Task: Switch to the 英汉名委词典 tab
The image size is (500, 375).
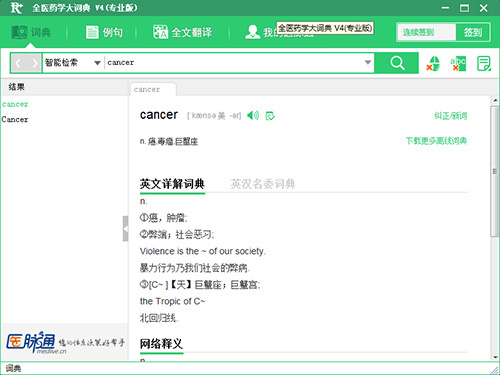Action: tap(262, 184)
